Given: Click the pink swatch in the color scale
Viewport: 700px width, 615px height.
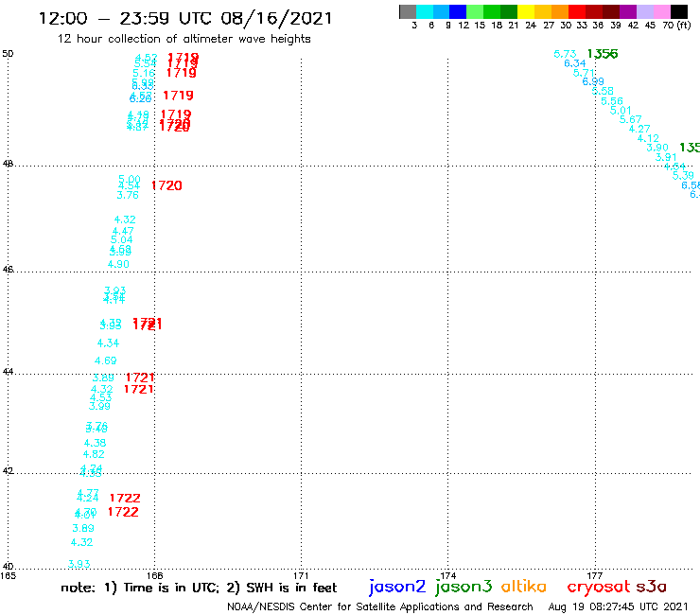Looking at the screenshot, I should [662, 11].
